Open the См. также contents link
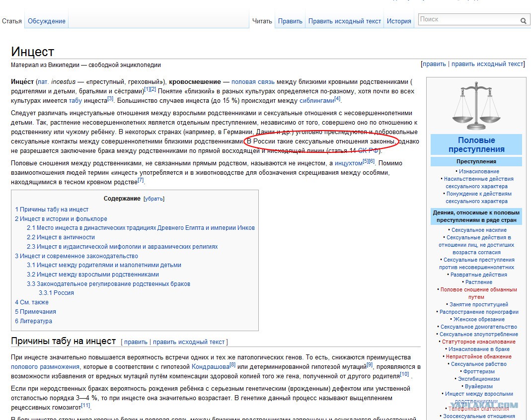 click(x=32, y=302)
